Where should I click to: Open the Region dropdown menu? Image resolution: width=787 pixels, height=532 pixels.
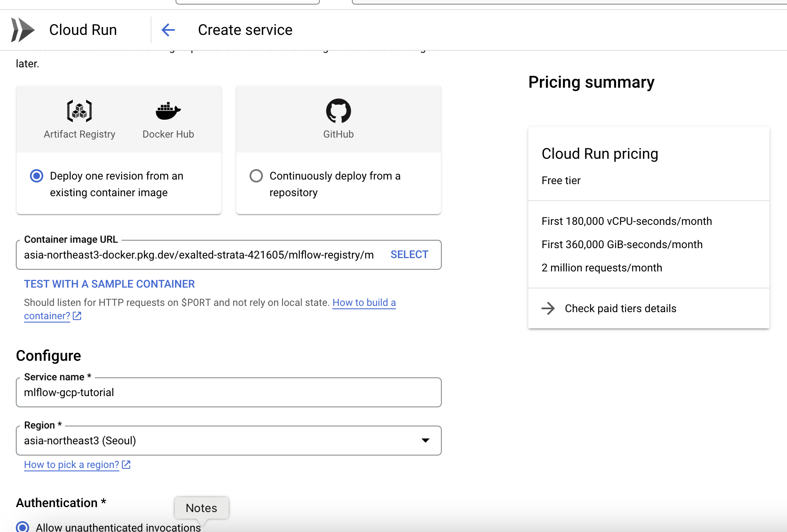click(425, 441)
